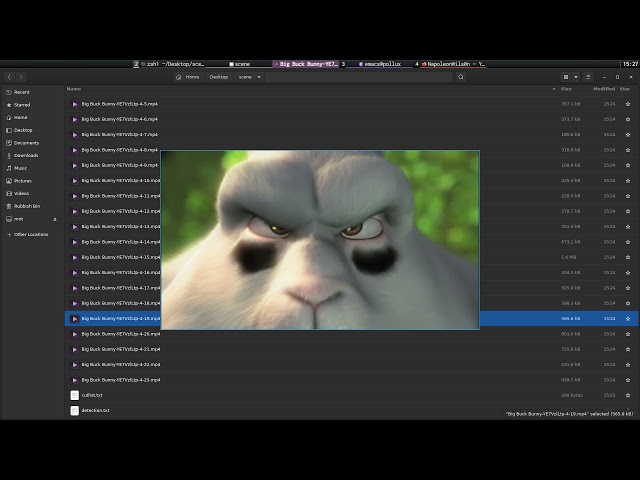Switch to the zsh1 terminal tab
Image resolution: width=640 pixels, height=480 pixels.
[x=173, y=64]
